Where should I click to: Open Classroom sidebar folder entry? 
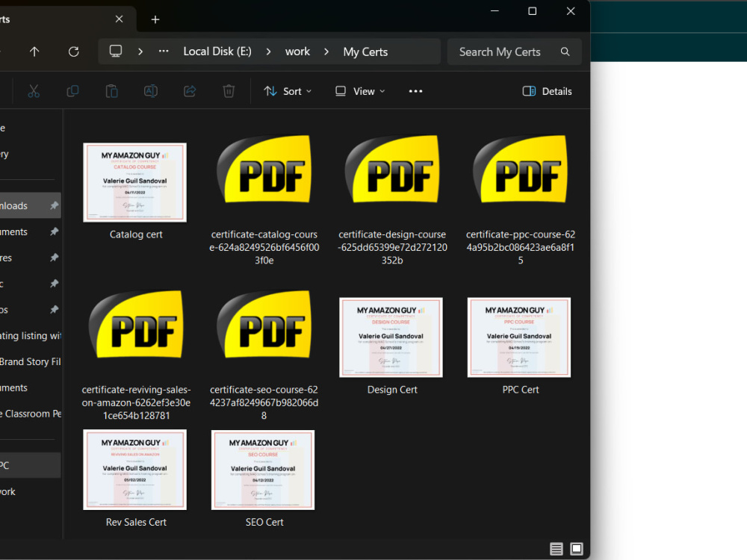point(30,414)
